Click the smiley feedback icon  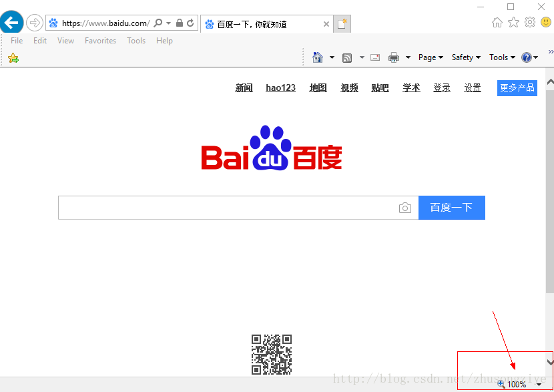pyautogui.click(x=546, y=23)
